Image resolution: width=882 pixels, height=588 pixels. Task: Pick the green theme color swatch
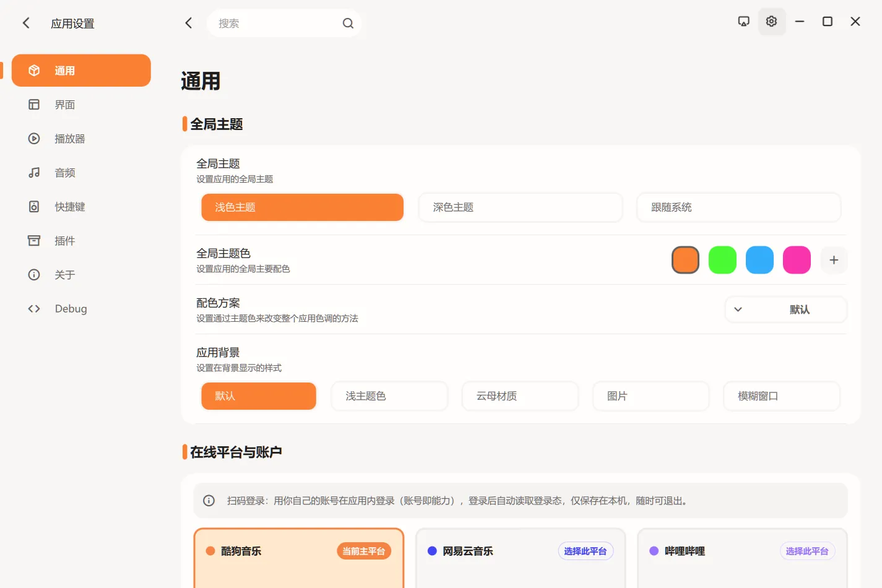point(722,260)
